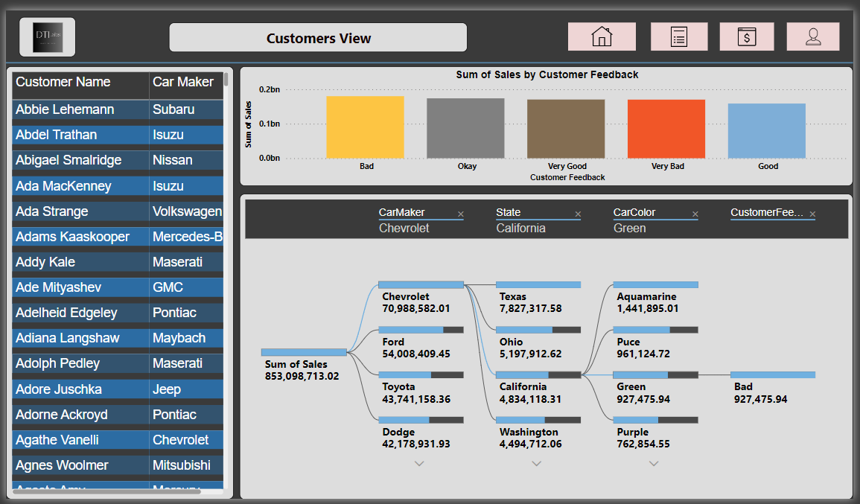Expand more car makers via the down chevron

click(x=419, y=463)
